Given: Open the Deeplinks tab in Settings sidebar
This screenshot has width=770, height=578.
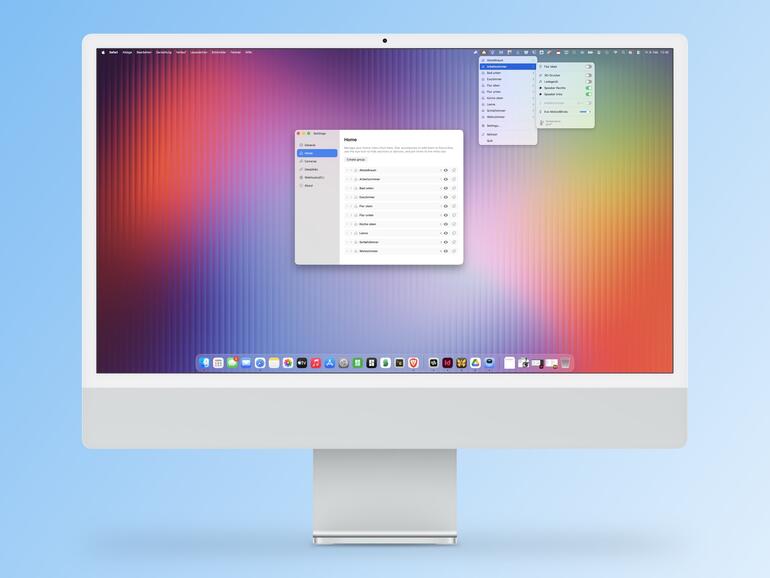Looking at the screenshot, I should tap(317, 169).
